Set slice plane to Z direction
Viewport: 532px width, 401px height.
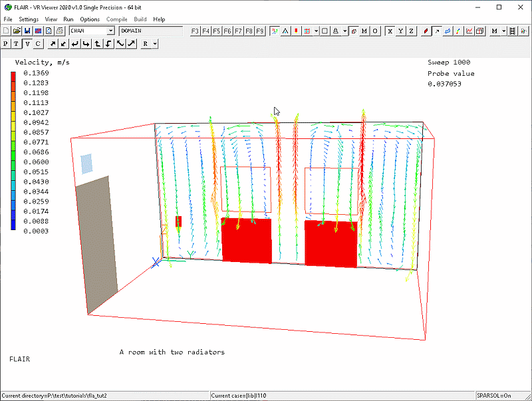(411, 31)
